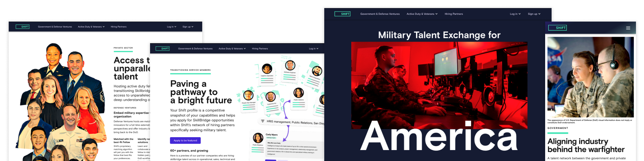Open Hiring Partners on Paving a pathway page
644x161 pixels.
coord(260,49)
